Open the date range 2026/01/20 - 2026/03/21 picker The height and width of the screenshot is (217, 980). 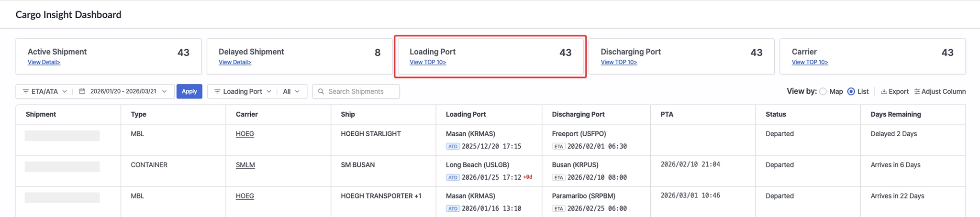pos(123,91)
